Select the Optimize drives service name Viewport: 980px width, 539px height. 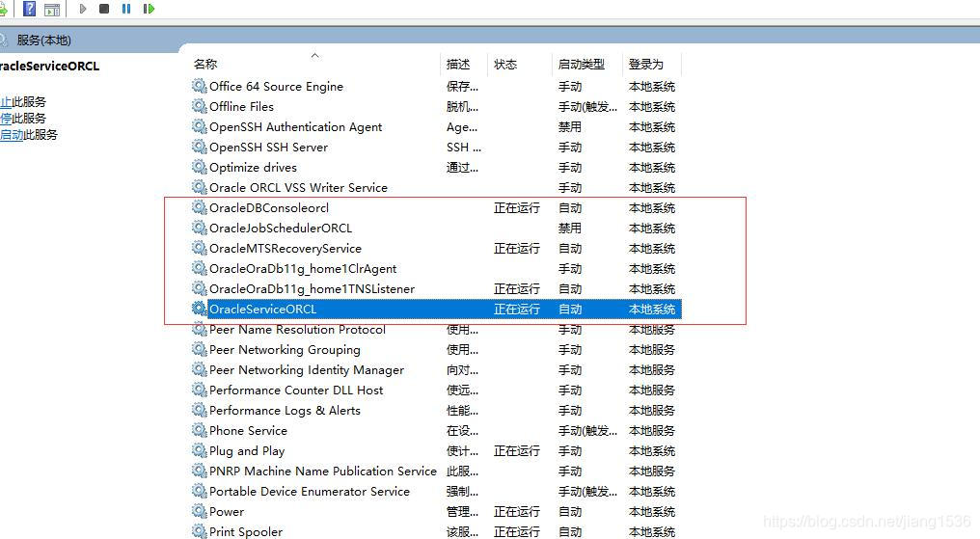click(x=253, y=168)
